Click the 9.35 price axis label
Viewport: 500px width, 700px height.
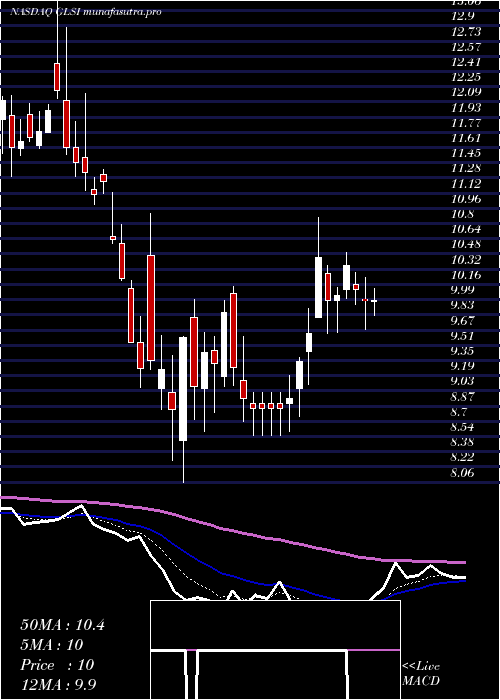pyautogui.click(x=462, y=351)
